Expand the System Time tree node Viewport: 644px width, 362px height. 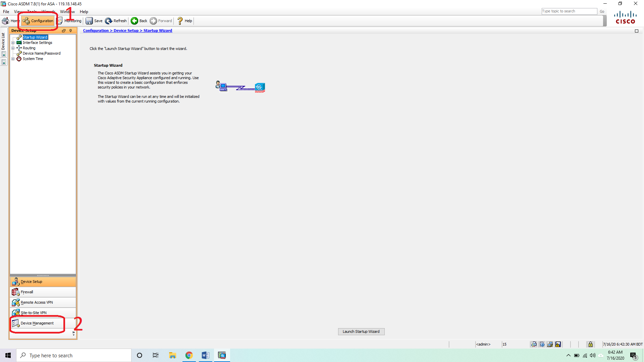pos(13,59)
